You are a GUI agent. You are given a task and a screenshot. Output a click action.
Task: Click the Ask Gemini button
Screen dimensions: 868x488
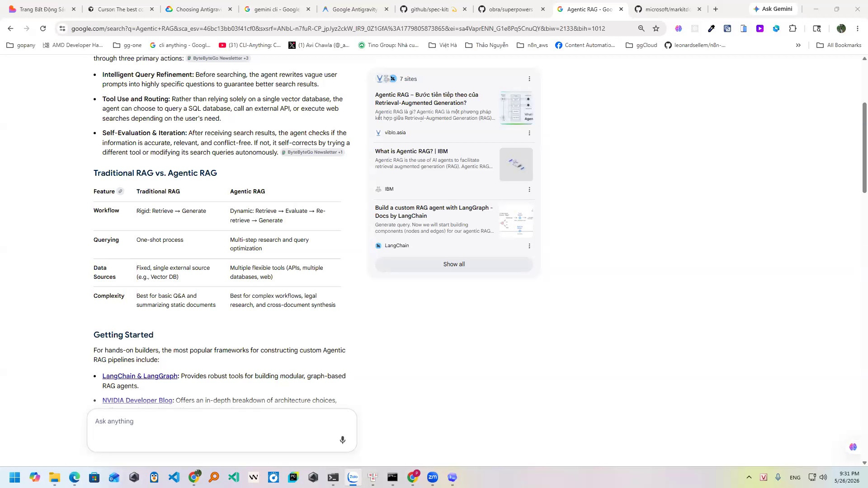tap(773, 9)
